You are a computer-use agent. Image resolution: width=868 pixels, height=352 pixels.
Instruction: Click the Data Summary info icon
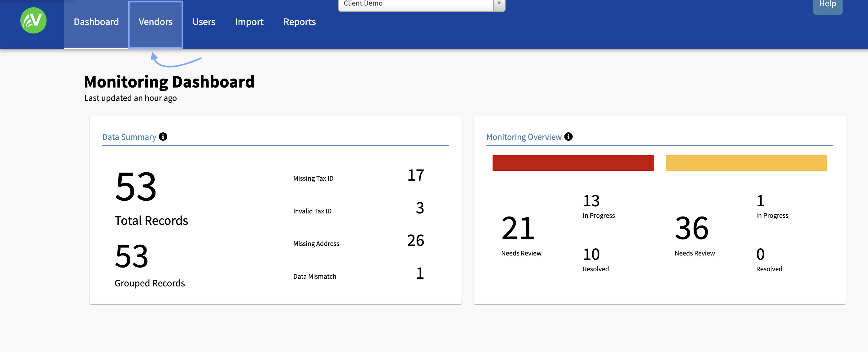click(x=163, y=137)
